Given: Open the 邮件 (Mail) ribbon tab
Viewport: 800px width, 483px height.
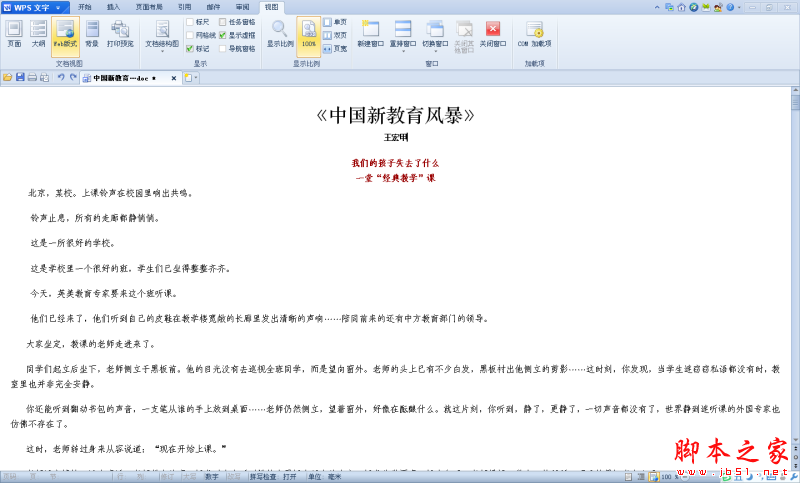Looking at the screenshot, I should point(213,7).
